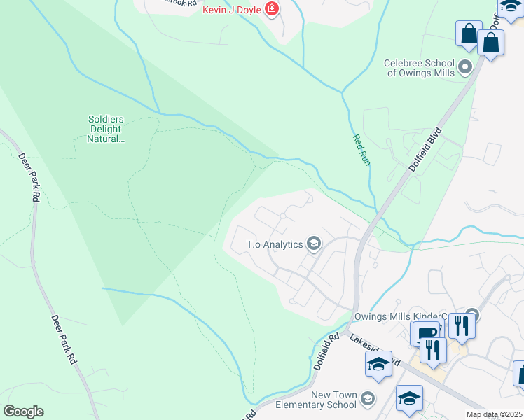Select the Celebree School of Owings Mills pin
524x420 pixels.
tap(465, 67)
